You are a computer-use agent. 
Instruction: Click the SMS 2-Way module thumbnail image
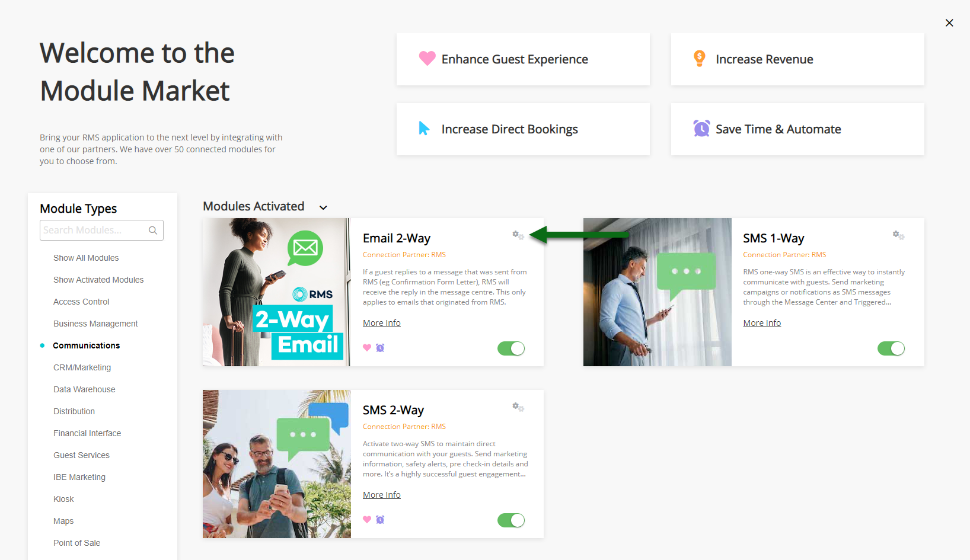(277, 464)
